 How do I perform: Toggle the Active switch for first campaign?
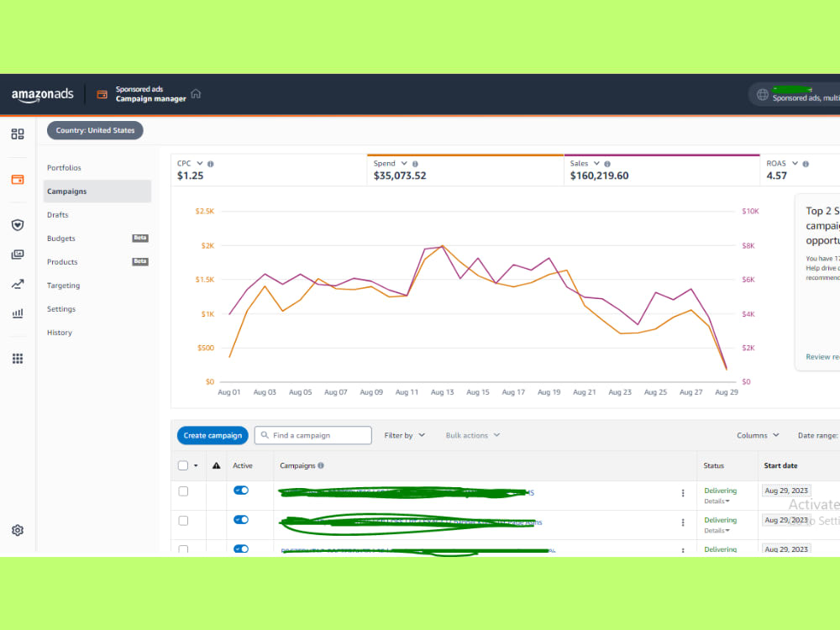click(x=241, y=491)
